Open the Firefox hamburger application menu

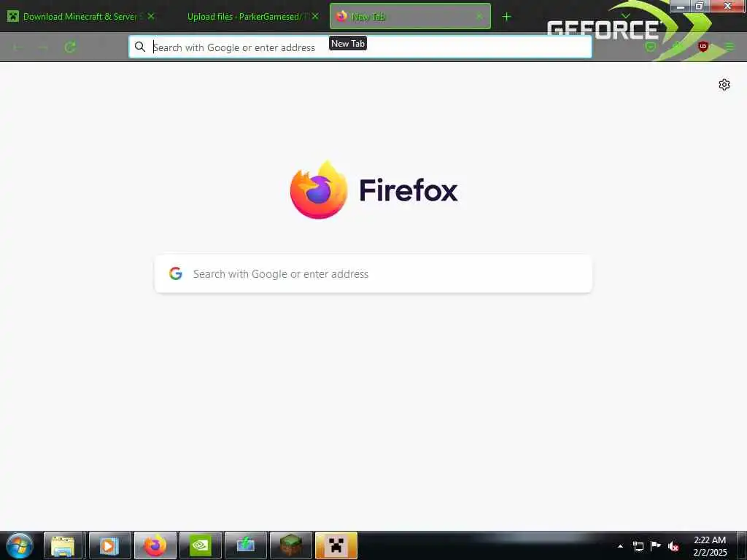coord(729,47)
